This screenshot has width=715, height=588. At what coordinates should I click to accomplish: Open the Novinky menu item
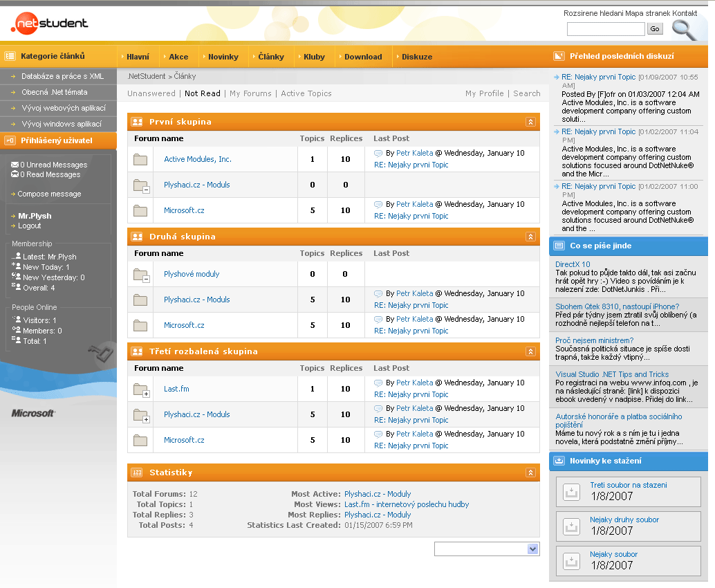pyautogui.click(x=223, y=57)
